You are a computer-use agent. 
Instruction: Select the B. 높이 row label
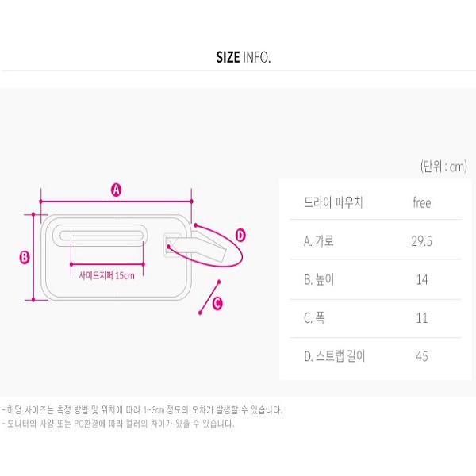pos(319,279)
